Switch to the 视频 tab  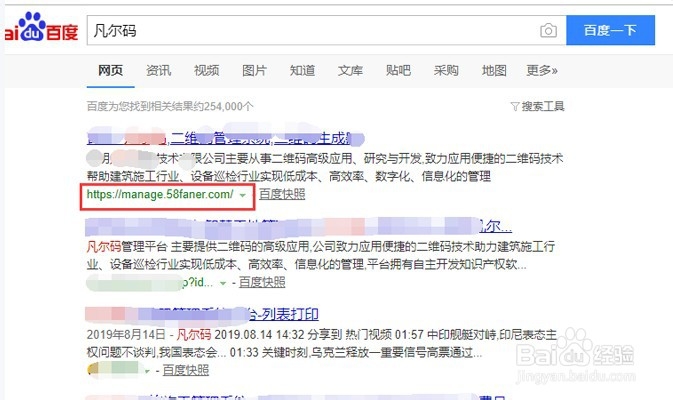point(206,70)
